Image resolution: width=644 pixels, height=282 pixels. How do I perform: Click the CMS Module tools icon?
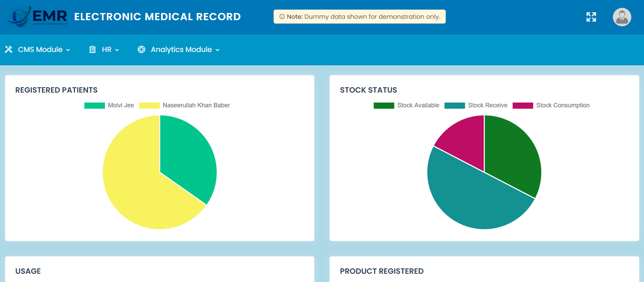[9, 50]
